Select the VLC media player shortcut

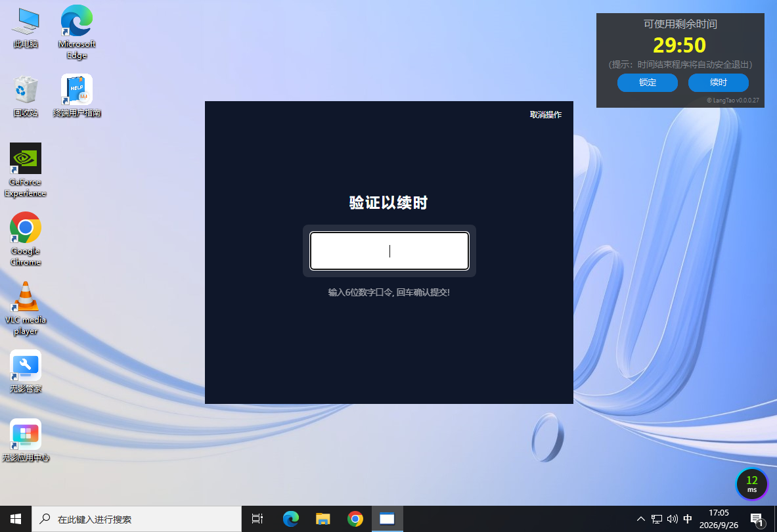pos(25,308)
